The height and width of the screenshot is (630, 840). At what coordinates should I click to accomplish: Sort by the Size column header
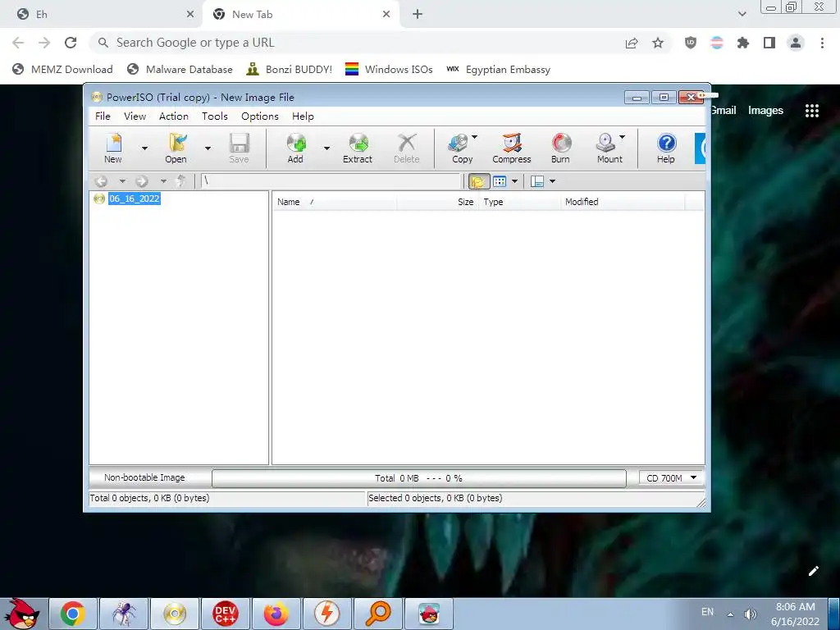436,202
